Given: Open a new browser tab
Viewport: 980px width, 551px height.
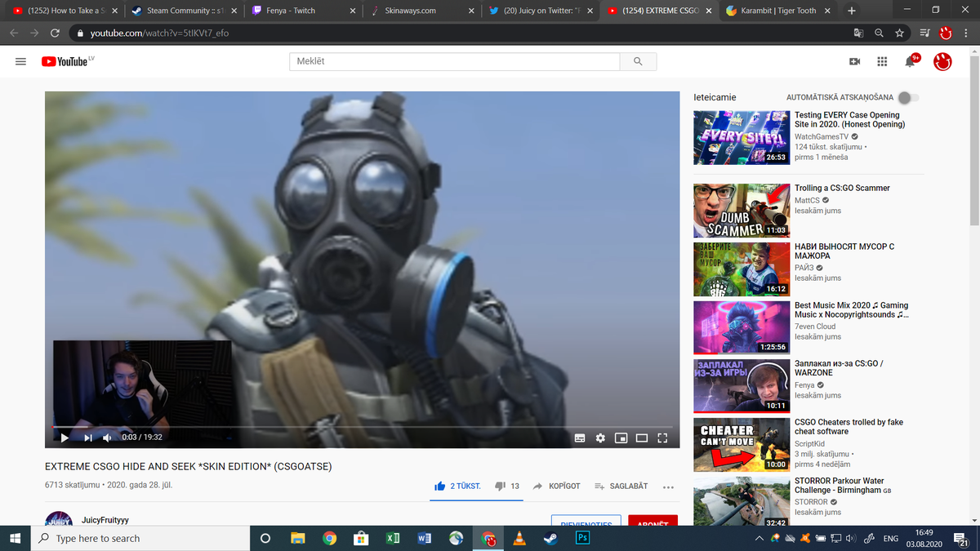Looking at the screenshot, I should click(852, 11).
